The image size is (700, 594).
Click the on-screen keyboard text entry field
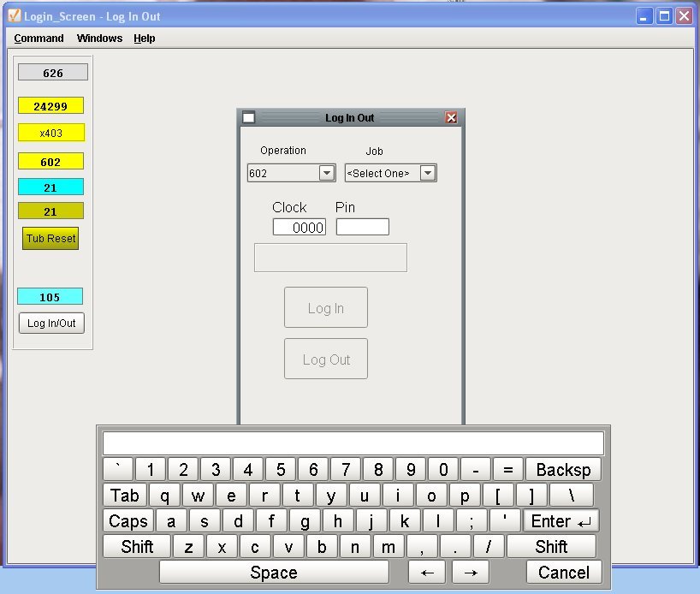[x=353, y=443]
